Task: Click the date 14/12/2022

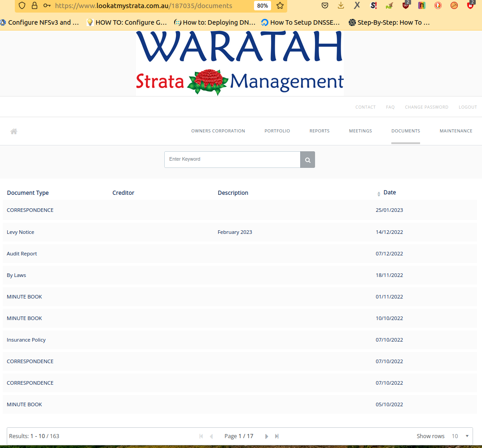Action: 389,232
